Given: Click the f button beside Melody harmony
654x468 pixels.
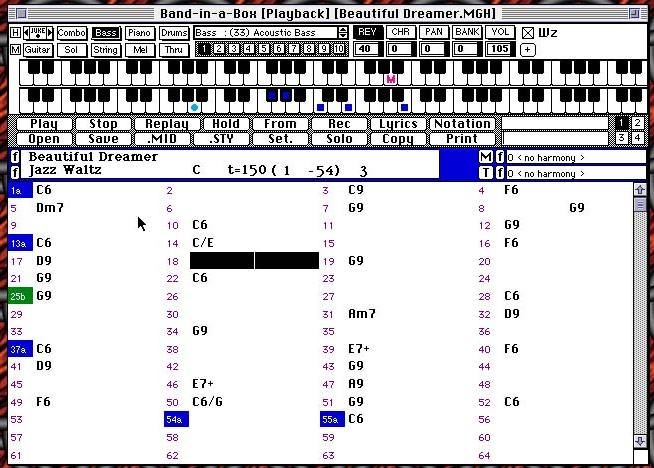Looking at the screenshot, I should (500, 157).
